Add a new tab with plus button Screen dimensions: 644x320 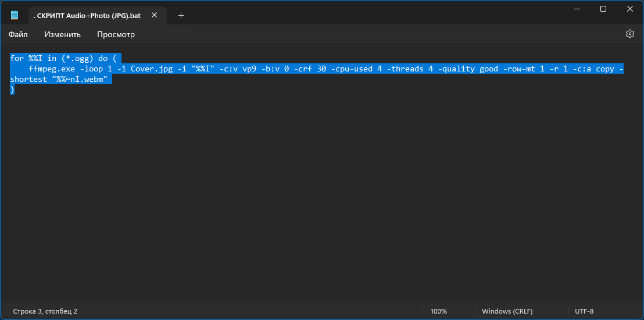pyautogui.click(x=181, y=16)
